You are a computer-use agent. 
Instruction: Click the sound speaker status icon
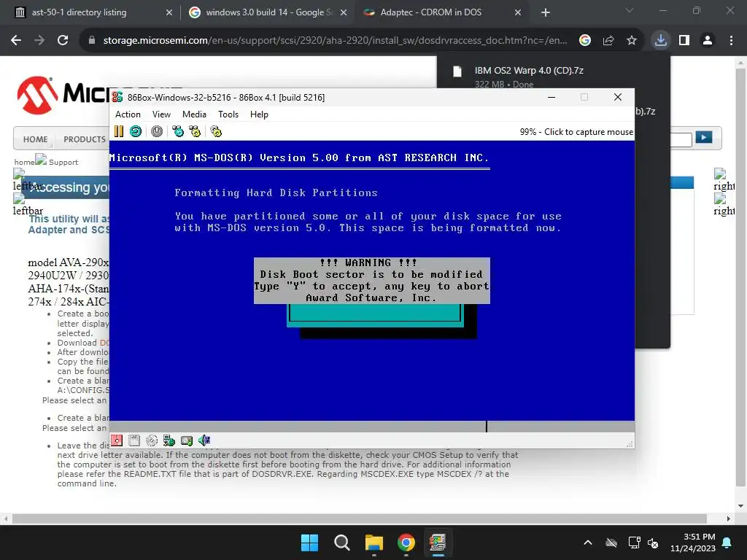tap(204, 440)
